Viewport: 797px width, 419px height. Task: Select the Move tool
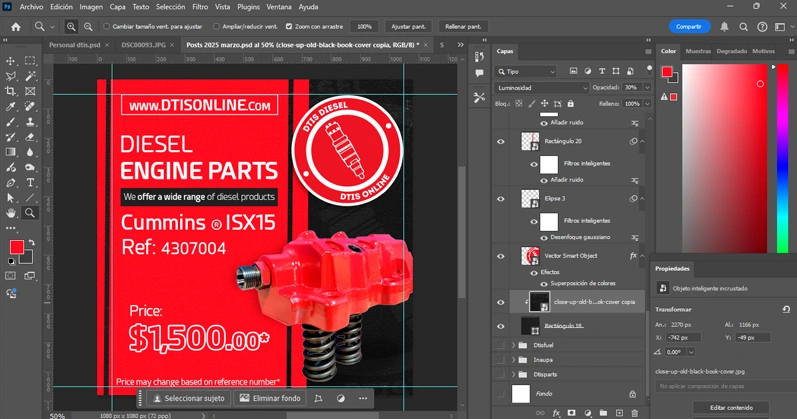coord(11,61)
